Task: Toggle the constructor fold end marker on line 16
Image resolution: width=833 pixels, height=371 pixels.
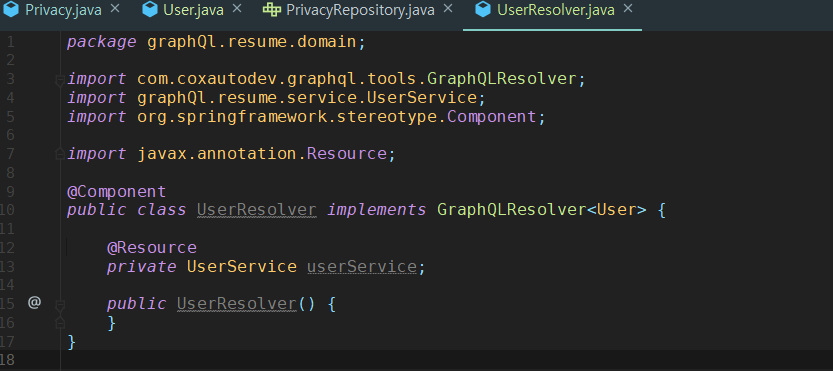Action: [60, 322]
